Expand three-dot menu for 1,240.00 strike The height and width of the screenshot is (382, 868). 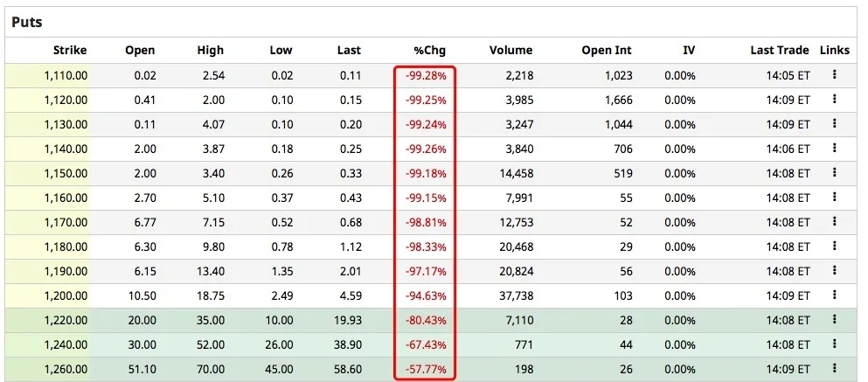pos(835,344)
